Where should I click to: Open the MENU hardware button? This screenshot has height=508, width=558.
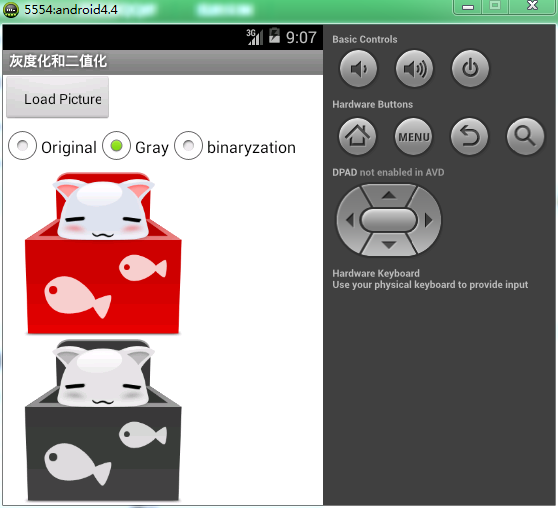(x=414, y=136)
